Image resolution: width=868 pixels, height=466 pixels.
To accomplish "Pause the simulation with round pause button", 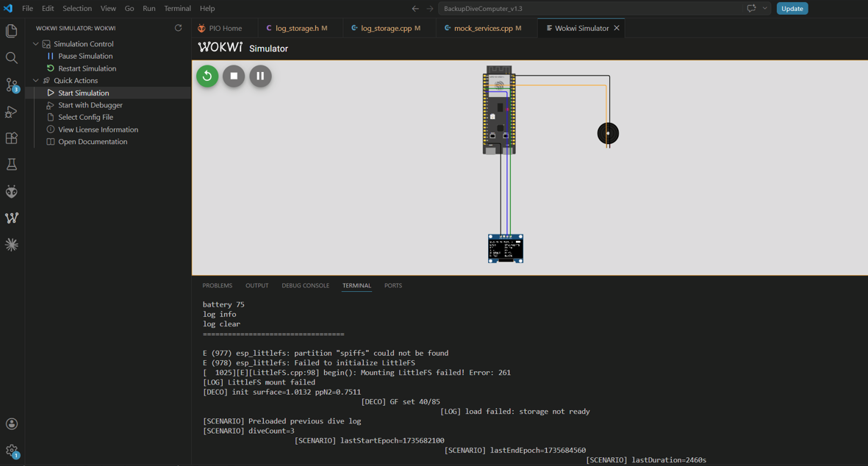I will pyautogui.click(x=261, y=76).
